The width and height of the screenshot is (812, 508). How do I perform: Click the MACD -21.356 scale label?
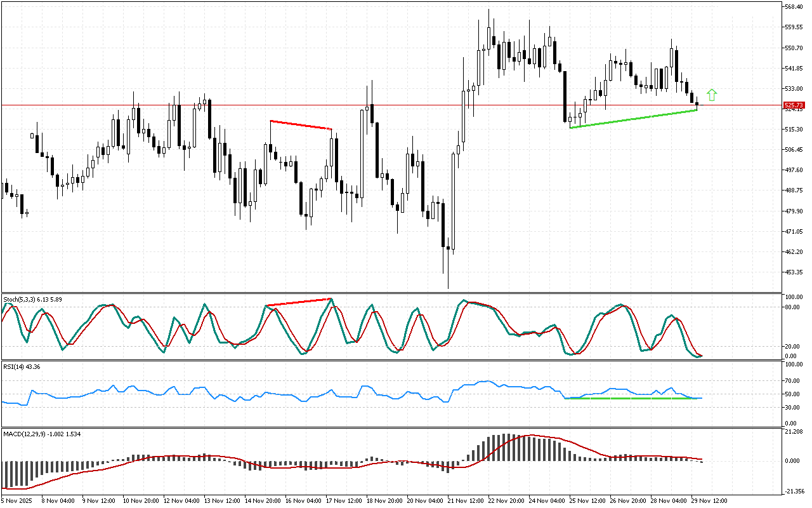[x=794, y=491]
